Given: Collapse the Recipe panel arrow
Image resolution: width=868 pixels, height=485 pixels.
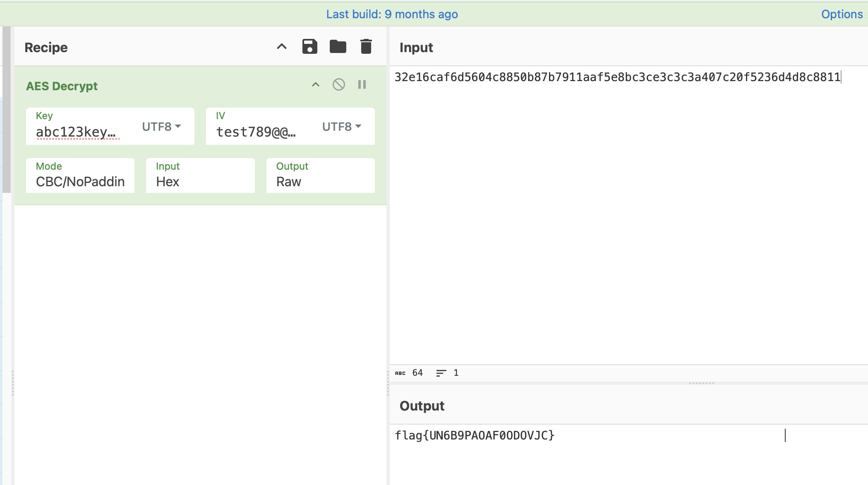Looking at the screenshot, I should point(281,46).
